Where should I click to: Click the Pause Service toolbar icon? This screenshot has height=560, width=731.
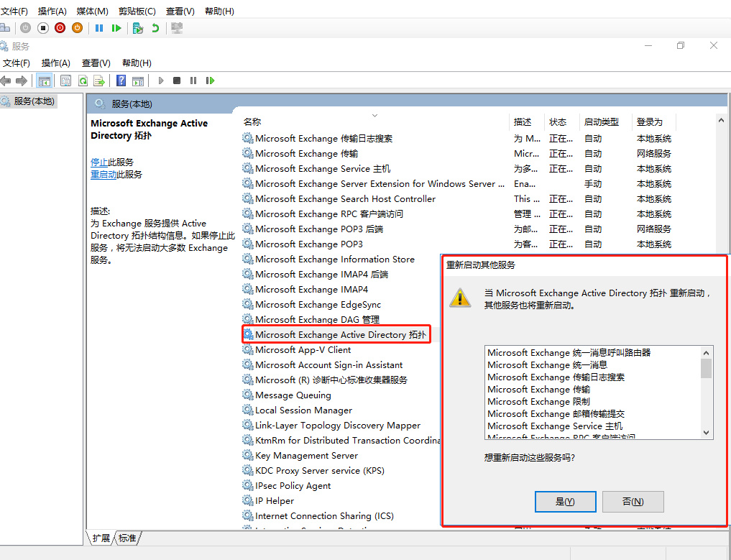(x=193, y=81)
